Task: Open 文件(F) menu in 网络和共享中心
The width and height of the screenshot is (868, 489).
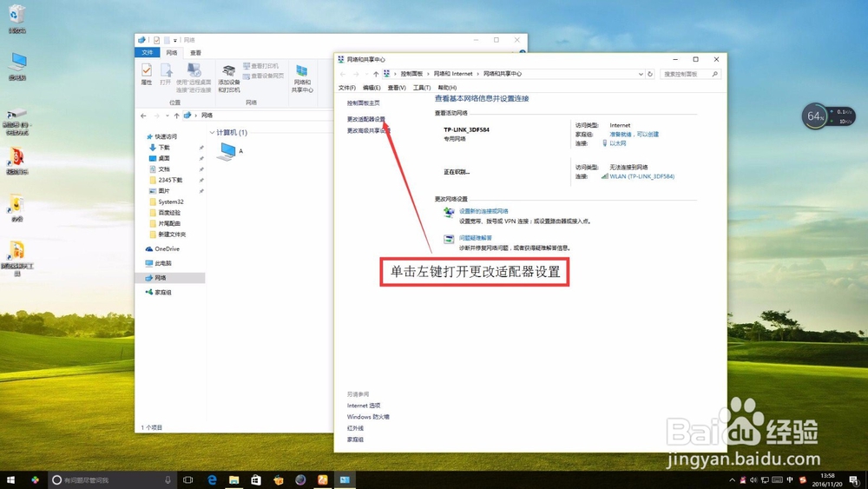Action: 346,88
